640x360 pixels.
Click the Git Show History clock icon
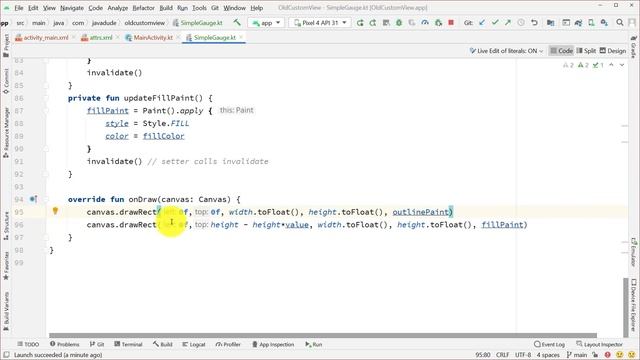(521, 23)
